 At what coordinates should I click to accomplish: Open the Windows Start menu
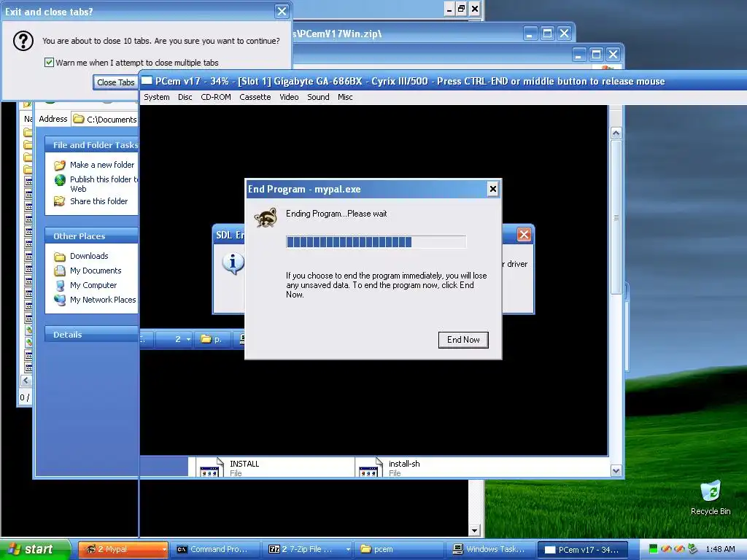pyautogui.click(x=35, y=549)
